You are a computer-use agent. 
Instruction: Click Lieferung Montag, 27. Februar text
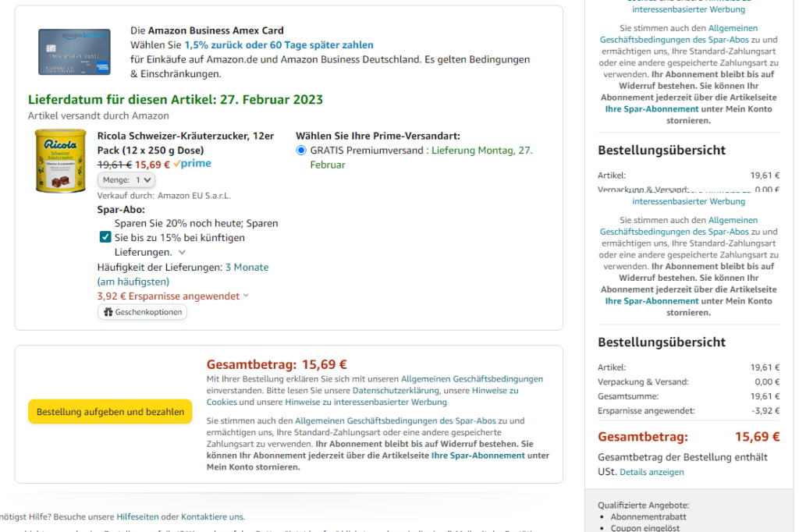click(x=421, y=158)
